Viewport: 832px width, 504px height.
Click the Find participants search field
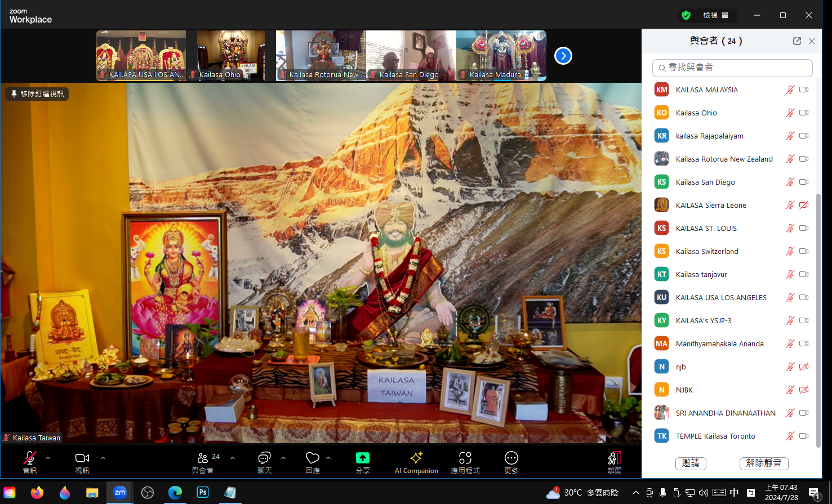(732, 68)
